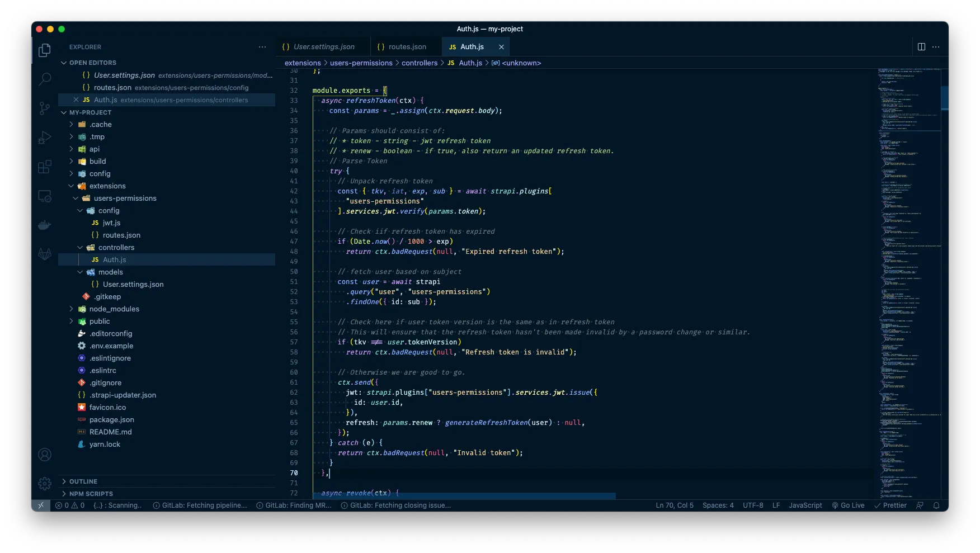Image resolution: width=980 pixels, height=553 pixels.
Task: Open the Extensions view
Action: 45,167
